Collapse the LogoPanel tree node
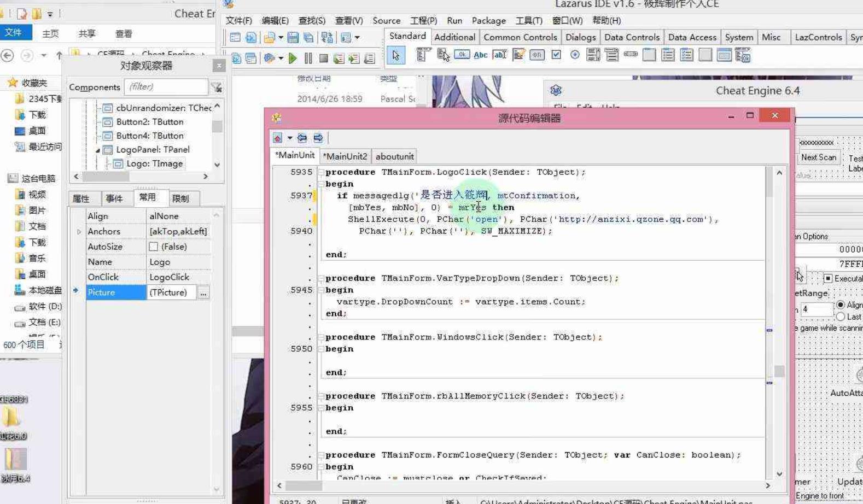The image size is (863, 504). click(98, 150)
